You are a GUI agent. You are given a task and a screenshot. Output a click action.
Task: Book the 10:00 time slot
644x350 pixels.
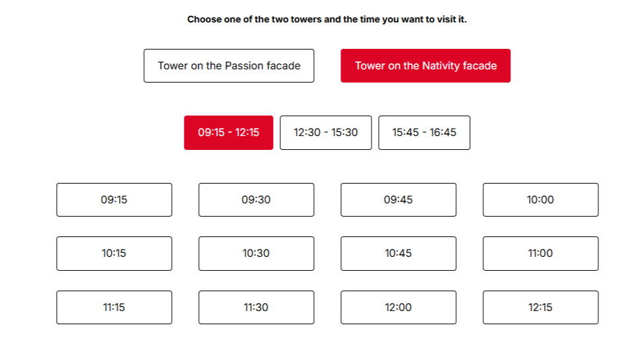(x=540, y=200)
